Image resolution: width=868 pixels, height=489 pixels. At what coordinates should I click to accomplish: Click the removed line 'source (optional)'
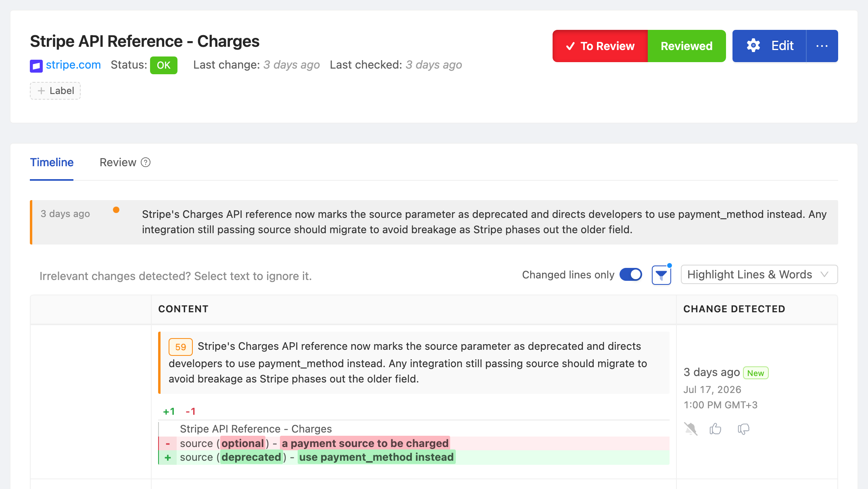(x=414, y=443)
